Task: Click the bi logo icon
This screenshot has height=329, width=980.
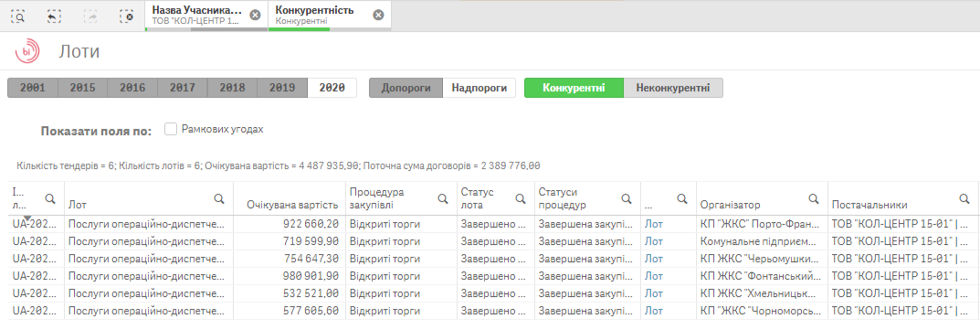Action: pyautogui.click(x=27, y=51)
